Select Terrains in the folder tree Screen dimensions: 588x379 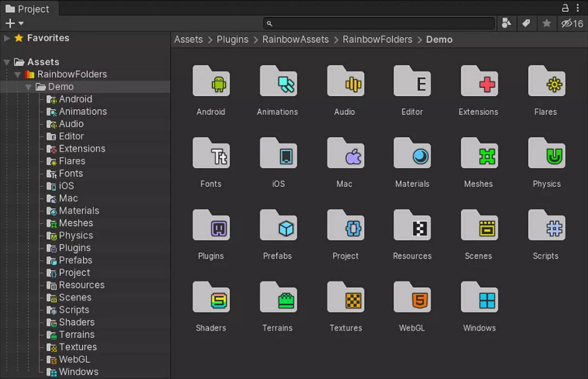click(77, 334)
